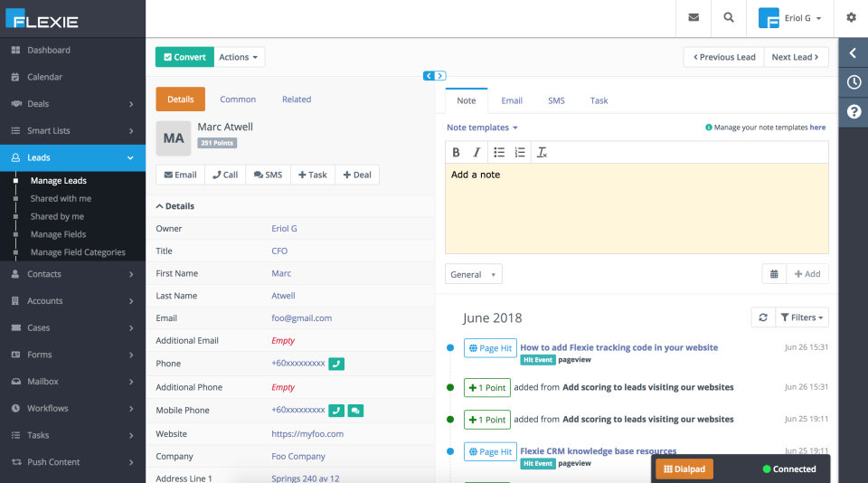Open the Filters dropdown
868x483 pixels.
(802, 317)
